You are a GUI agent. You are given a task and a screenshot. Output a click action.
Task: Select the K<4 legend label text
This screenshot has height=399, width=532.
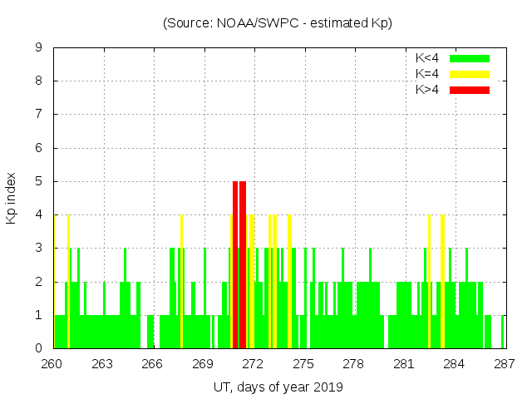[427, 58]
